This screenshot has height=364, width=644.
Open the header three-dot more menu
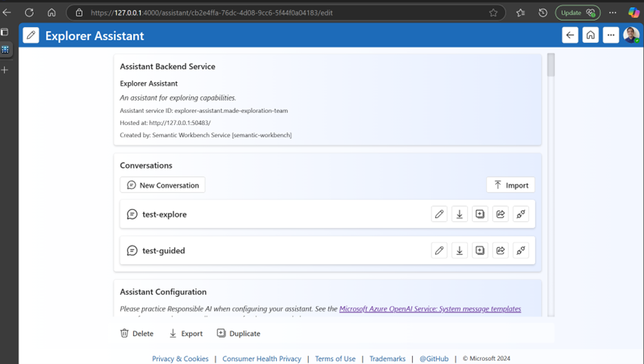point(610,35)
